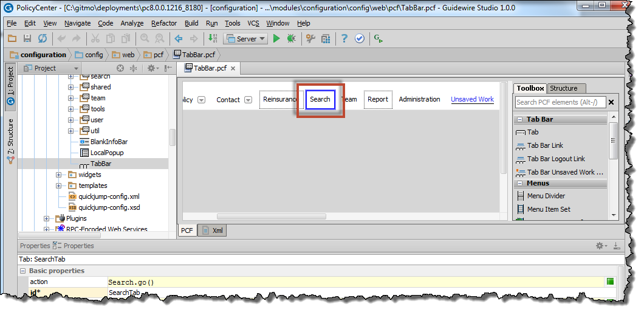This screenshot has height=312, width=644.
Task: Open the Refactor menu
Action: point(164,24)
